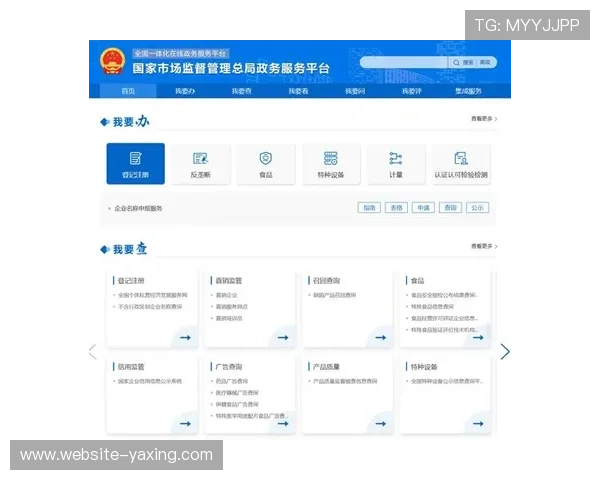Viewport: 600px width, 480px height.
Task: Select the 食品 shield icon tile under 我要办
Action: pyautogui.click(x=266, y=164)
